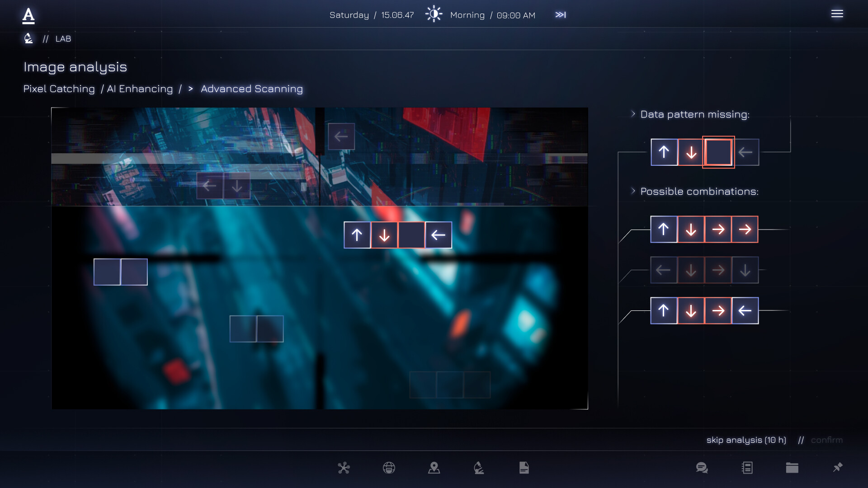Expand the 'Data pattern missing' section chevron

(633, 114)
